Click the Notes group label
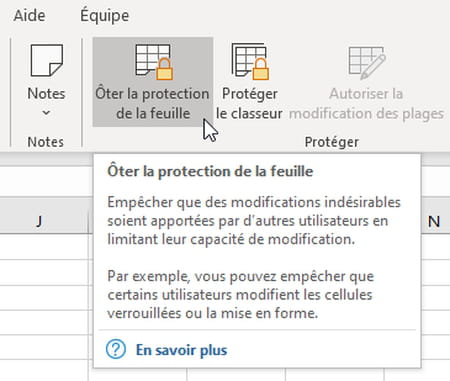This screenshot has height=381, width=450. (46, 142)
